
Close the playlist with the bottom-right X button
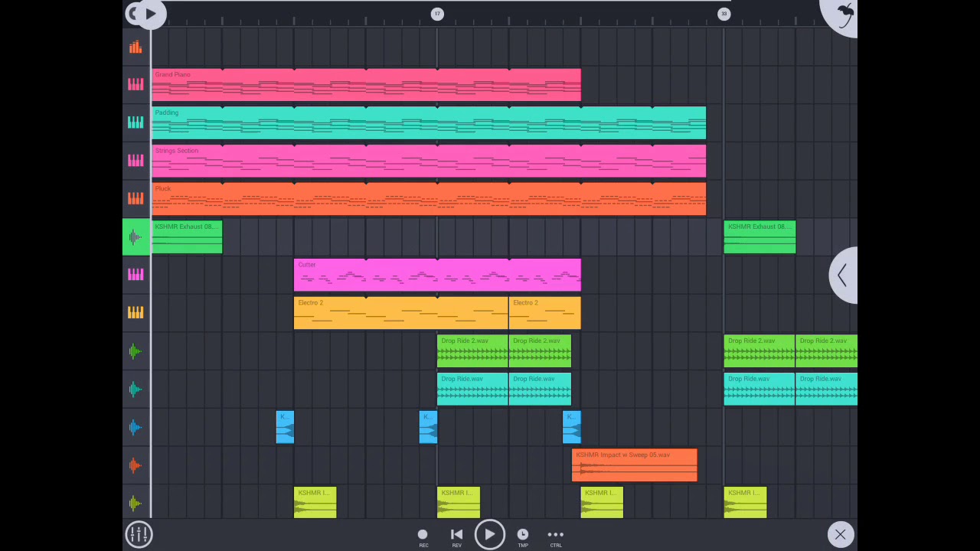tap(840, 534)
